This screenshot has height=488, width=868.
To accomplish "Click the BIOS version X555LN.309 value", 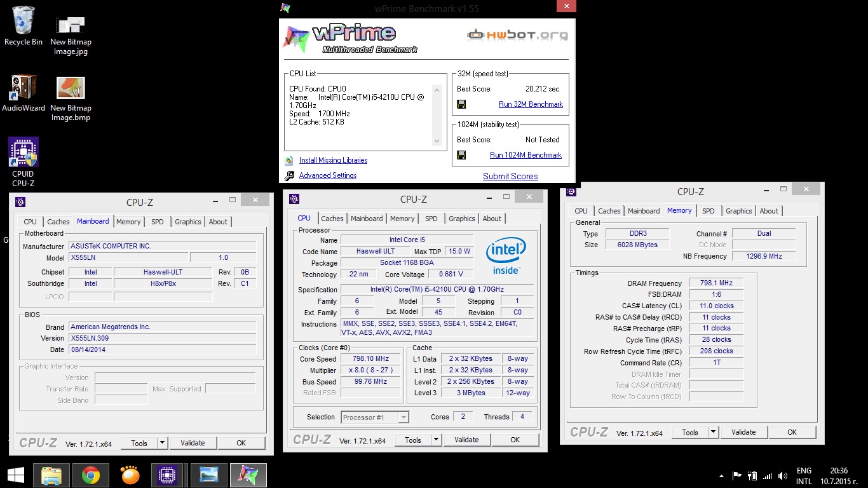I will 162,338.
